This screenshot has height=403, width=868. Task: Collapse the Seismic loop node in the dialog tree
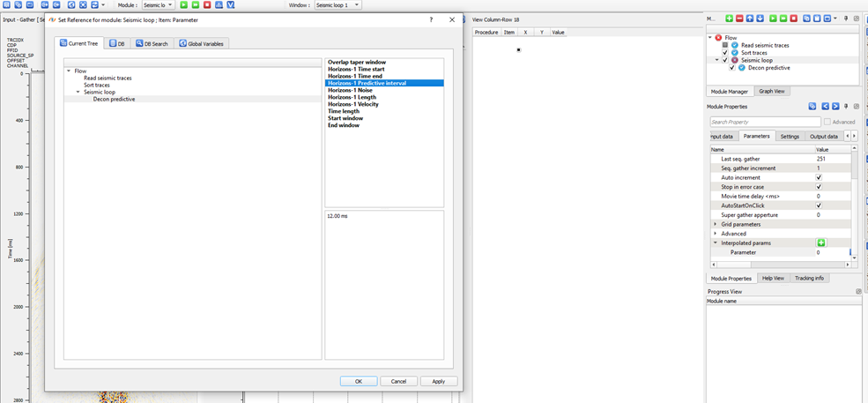[78, 92]
